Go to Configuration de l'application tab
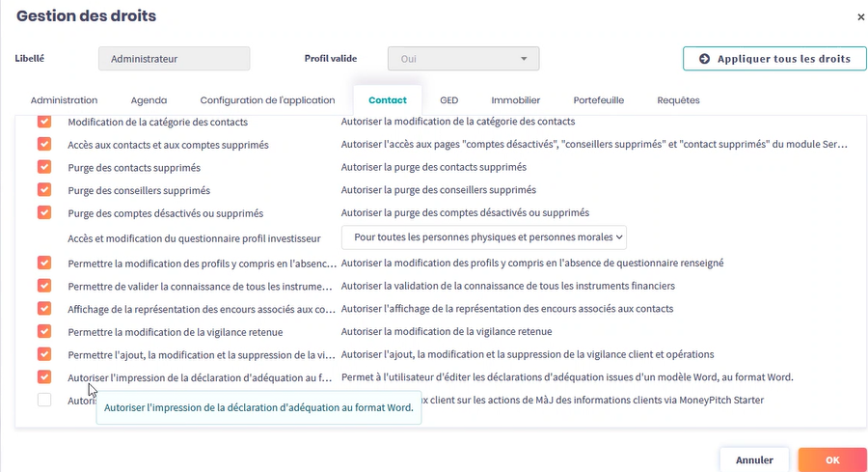The image size is (868, 472). [267, 100]
